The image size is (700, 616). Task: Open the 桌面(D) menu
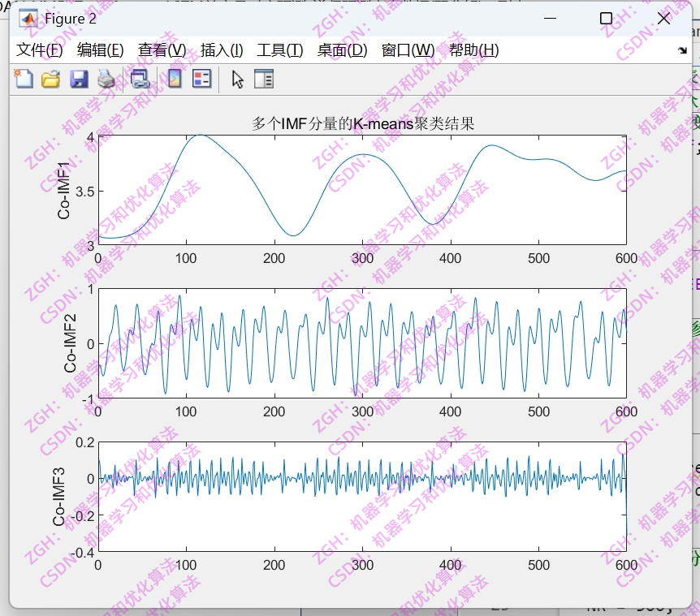(342, 50)
